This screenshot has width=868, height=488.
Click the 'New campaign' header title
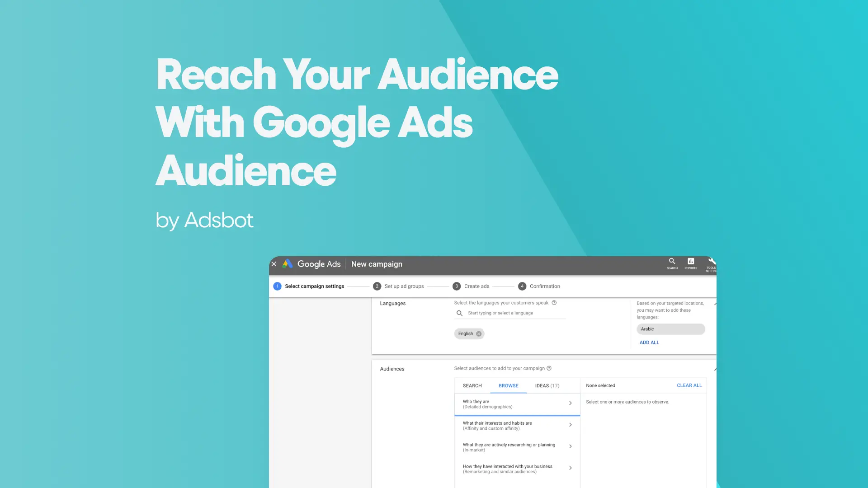[x=377, y=264]
